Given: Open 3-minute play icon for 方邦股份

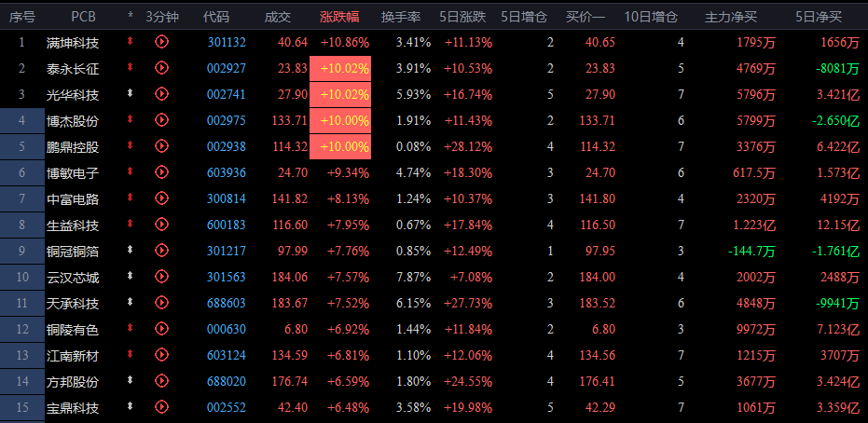Looking at the screenshot, I should pyautogui.click(x=161, y=381).
